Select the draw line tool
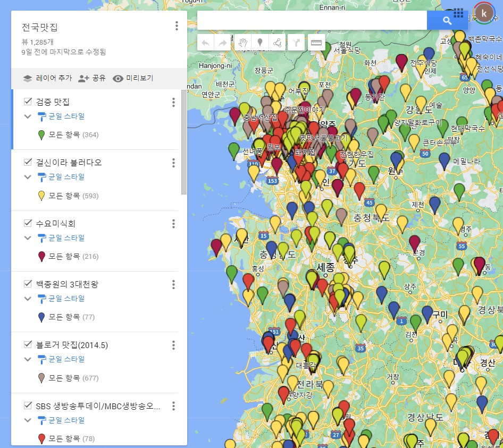The image size is (503, 448). coord(277,43)
